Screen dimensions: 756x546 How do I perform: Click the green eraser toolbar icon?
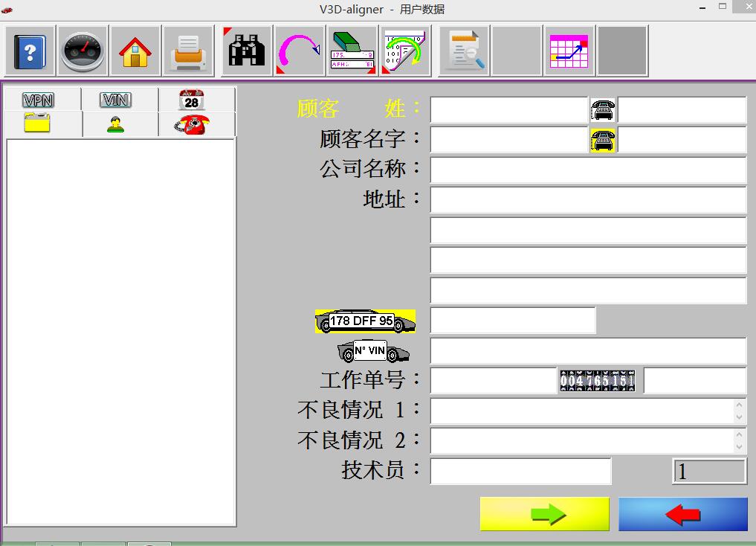click(x=352, y=51)
